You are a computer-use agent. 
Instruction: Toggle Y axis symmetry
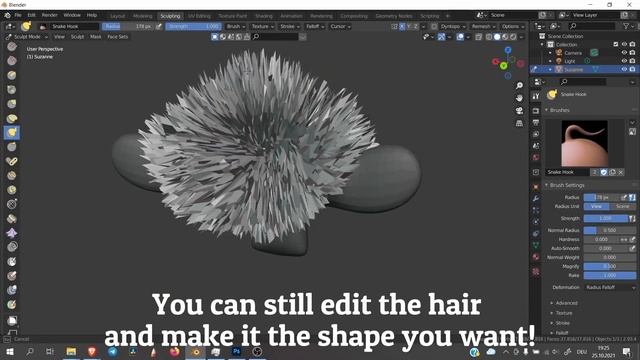pyautogui.click(x=409, y=27)
